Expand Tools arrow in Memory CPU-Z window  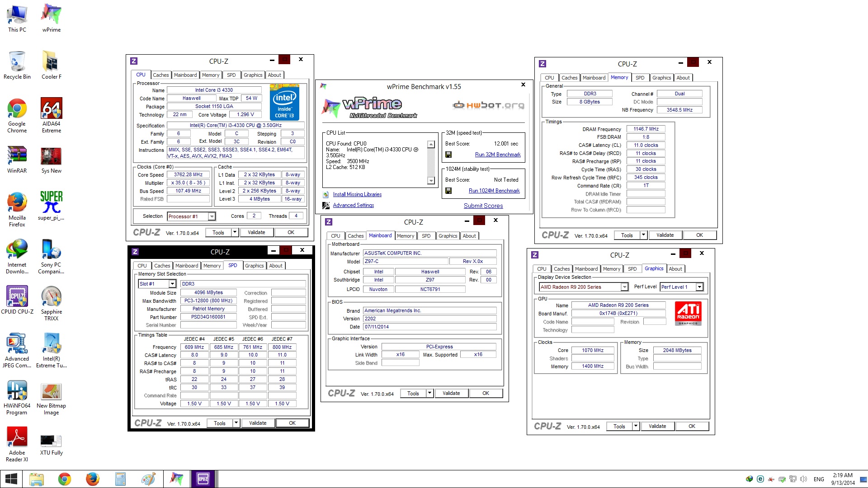(x=643, y=235)
